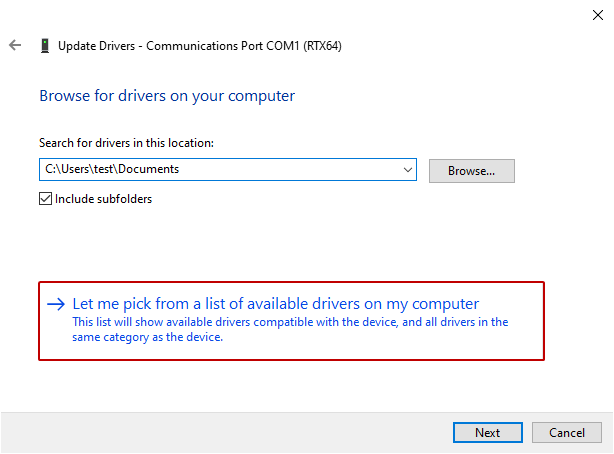Click the 'Update Drivers - Communications Port COM1' title text

click(200, 46)
